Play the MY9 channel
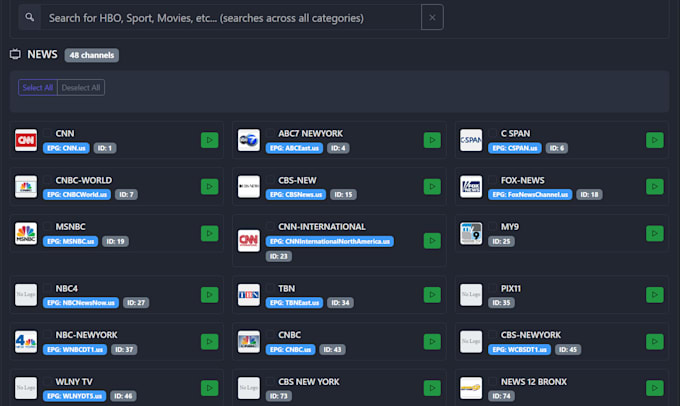680x406 pixels. click(654, 233)
